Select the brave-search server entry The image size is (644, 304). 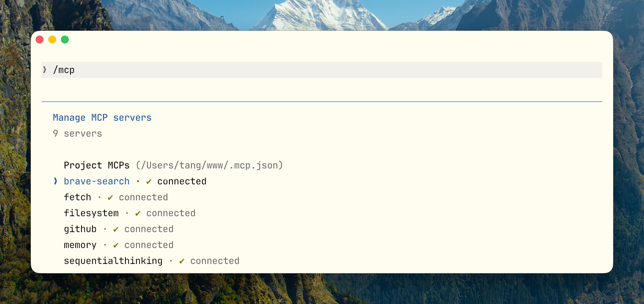(96, 181)
